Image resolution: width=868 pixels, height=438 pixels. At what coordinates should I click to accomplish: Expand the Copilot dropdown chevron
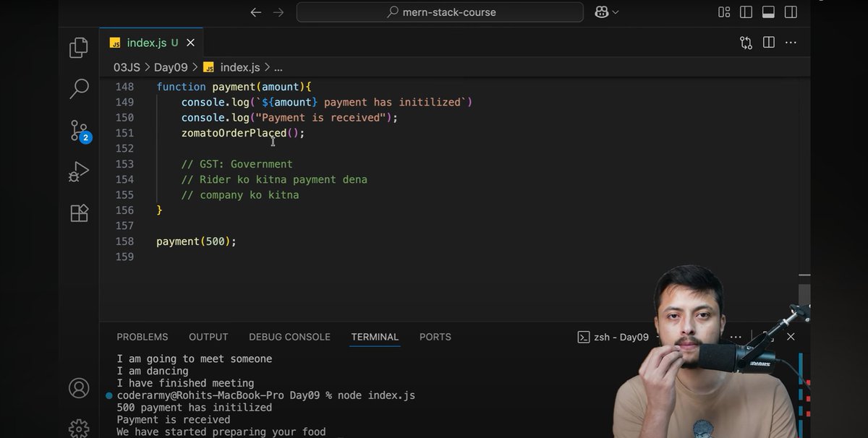(616, 12)
